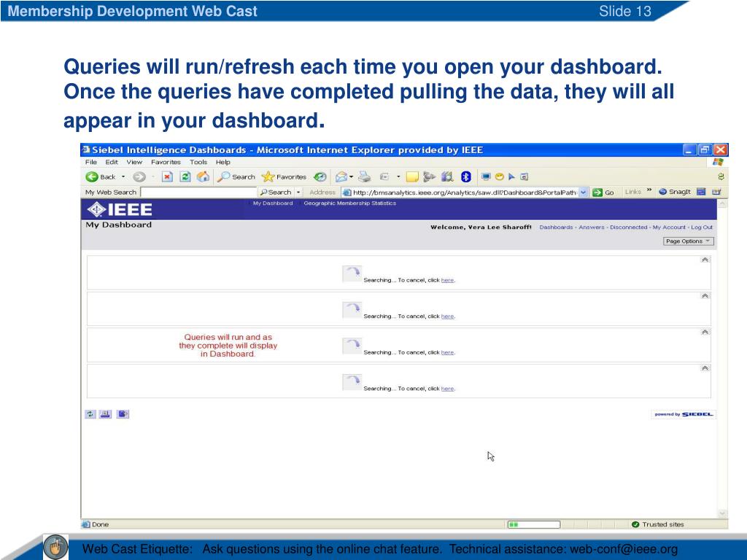Cancel the fourth search via here link
Image resolution: width=747 pixels, height=560 pixels.
pyautogui.click(x=447, y=389)
